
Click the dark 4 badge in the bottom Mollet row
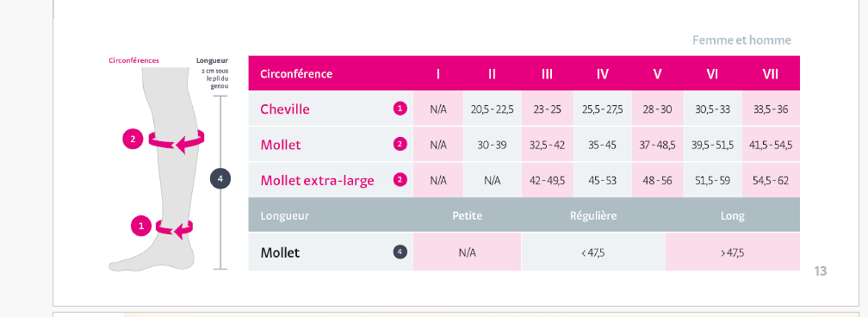400,252
